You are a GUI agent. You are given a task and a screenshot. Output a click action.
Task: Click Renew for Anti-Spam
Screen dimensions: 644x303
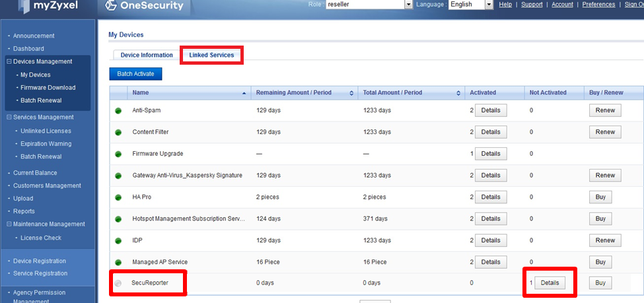click(x=605, y=110)
